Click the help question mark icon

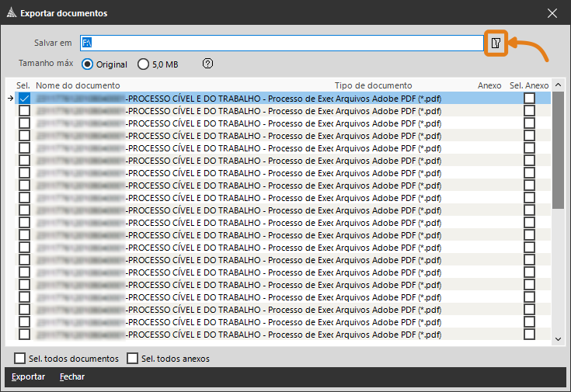point(207,64)
